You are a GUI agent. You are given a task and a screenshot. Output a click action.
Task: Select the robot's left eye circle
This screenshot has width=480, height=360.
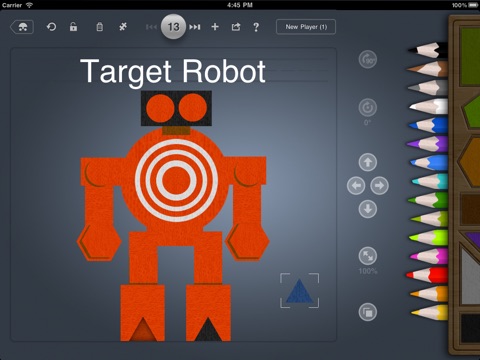coord(160,108)
